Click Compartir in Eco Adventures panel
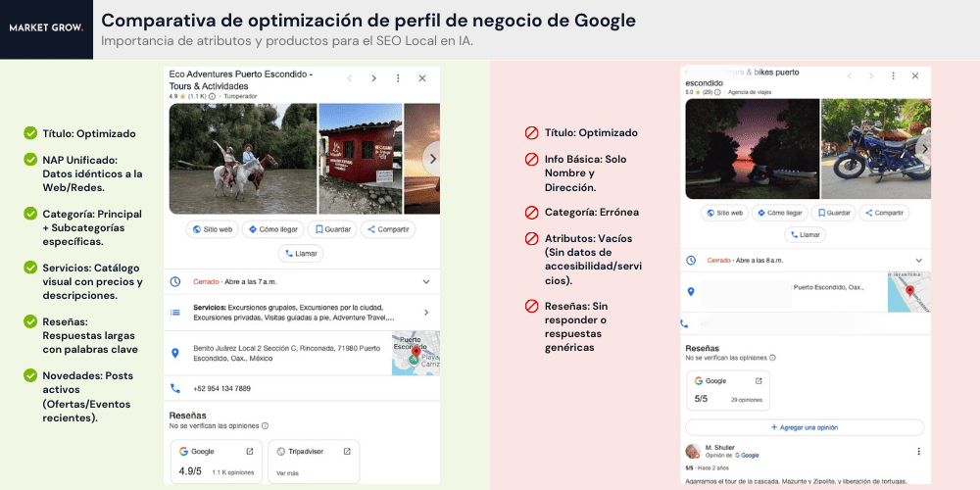The height and width of the screenshot is (490, 980). coord(387,229)
